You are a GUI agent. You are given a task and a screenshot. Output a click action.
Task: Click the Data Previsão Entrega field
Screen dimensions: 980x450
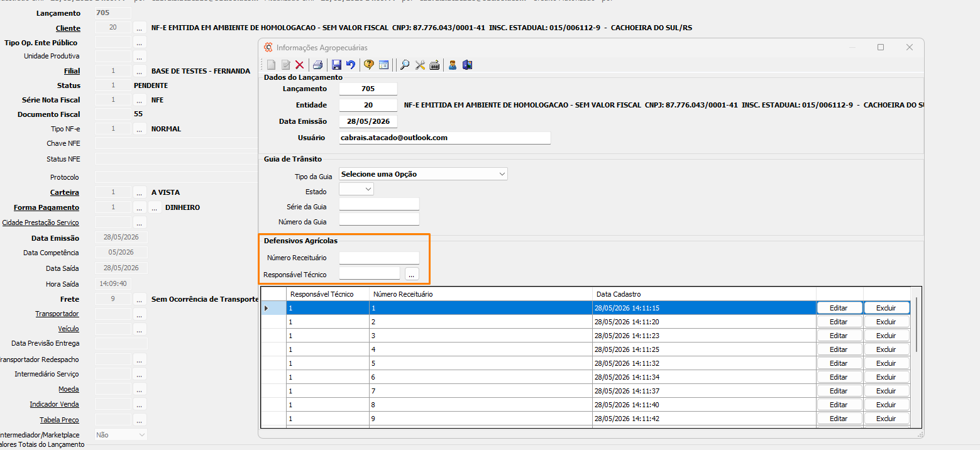(121, 344)
